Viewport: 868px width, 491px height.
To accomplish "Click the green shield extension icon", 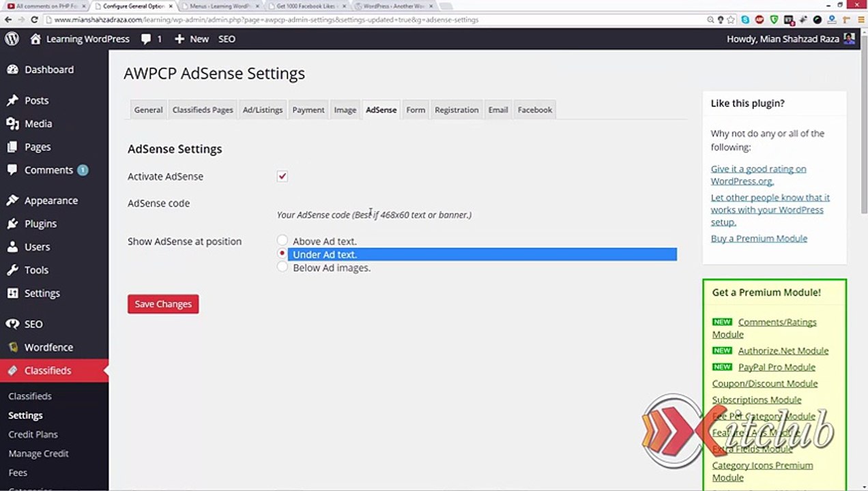I will 775,20.
